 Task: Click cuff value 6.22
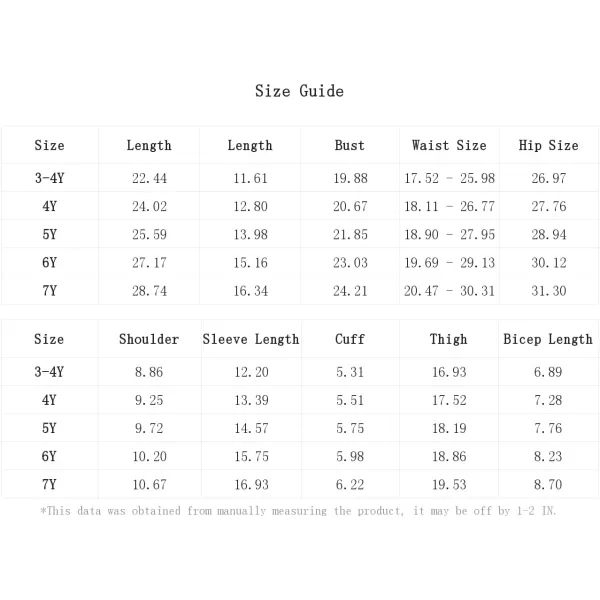click(350, 485)
